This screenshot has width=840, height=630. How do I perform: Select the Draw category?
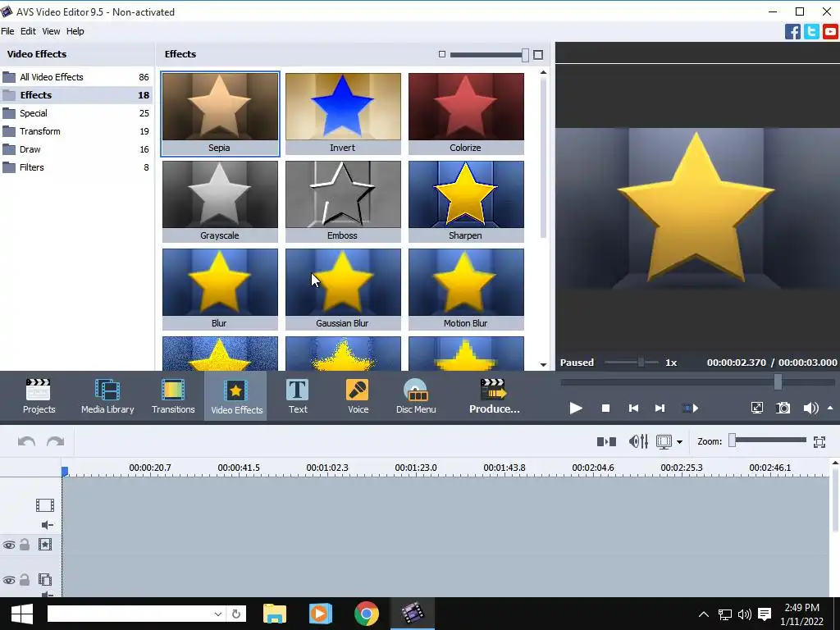(76, 149)
